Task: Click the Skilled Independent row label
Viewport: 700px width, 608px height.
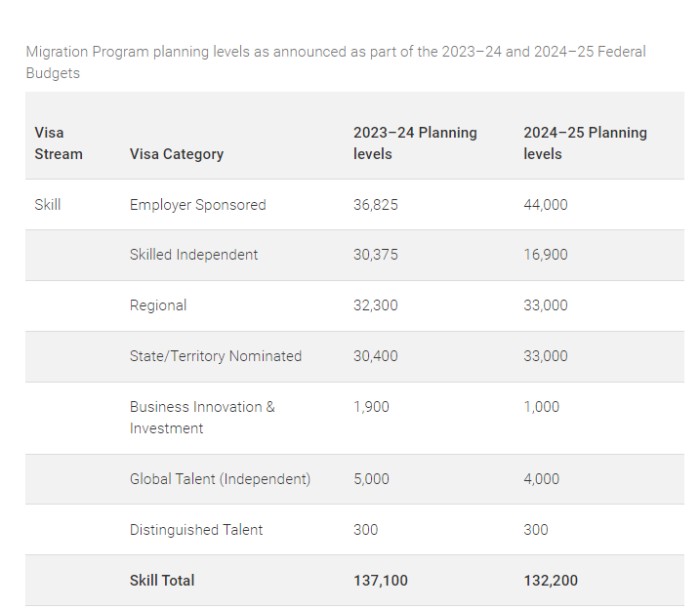Action: click(x=194, y=255)
